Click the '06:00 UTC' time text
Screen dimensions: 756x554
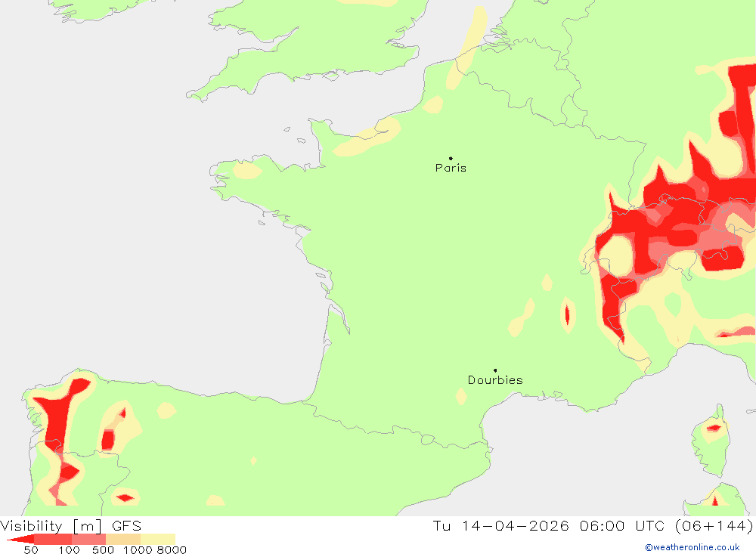[622, 525]
